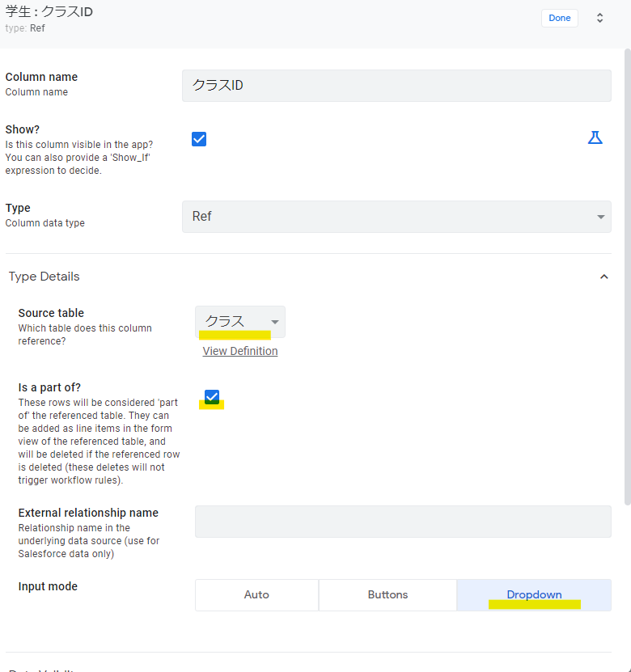Click the Column name field クラスID

[x=396, y=86]
